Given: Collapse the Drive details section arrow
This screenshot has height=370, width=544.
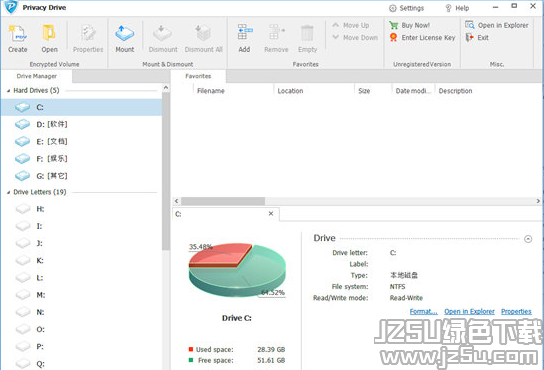Looking at the screenshot, I should point(528,239).
